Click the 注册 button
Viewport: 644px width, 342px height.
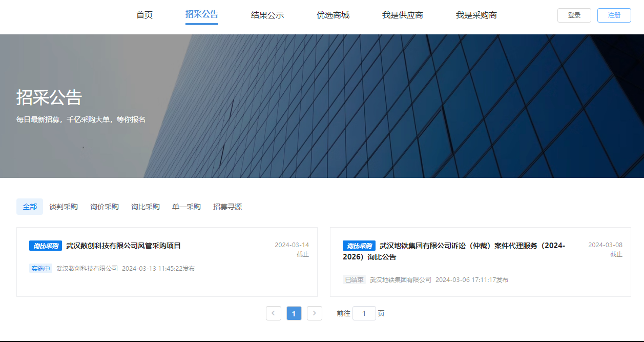614,15
